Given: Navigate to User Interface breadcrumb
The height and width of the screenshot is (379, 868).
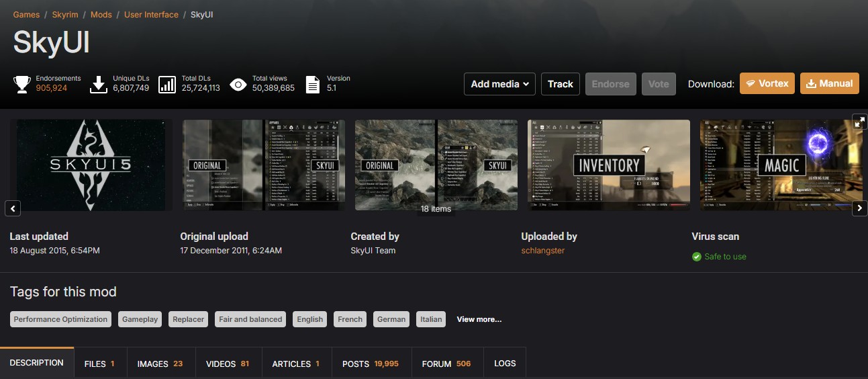Looking at the screenshot, I should pyautogui.click(x=151, y=14).
